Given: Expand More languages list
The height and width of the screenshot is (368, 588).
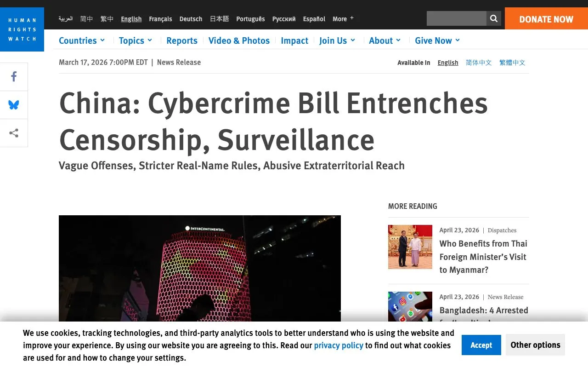Looking at the screenshot, I should (343, 19).
